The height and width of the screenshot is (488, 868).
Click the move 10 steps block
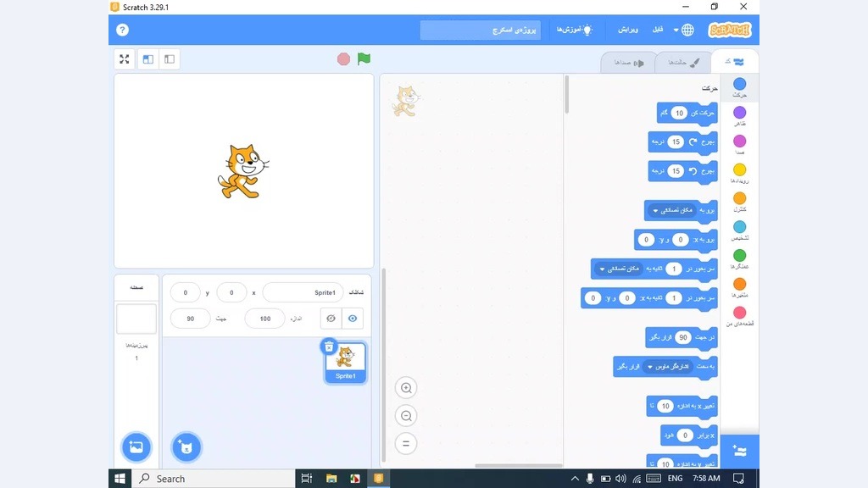click(x=687, y=113)
